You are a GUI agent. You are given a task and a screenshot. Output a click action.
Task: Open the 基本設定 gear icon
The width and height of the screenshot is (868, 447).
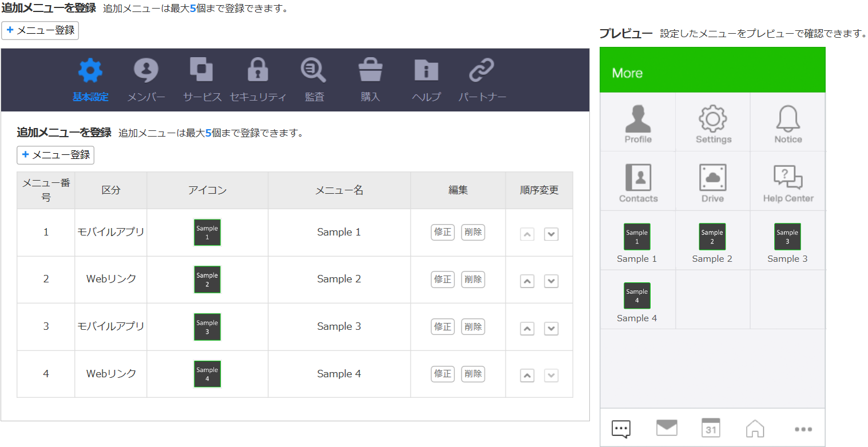tap(90, 71)
